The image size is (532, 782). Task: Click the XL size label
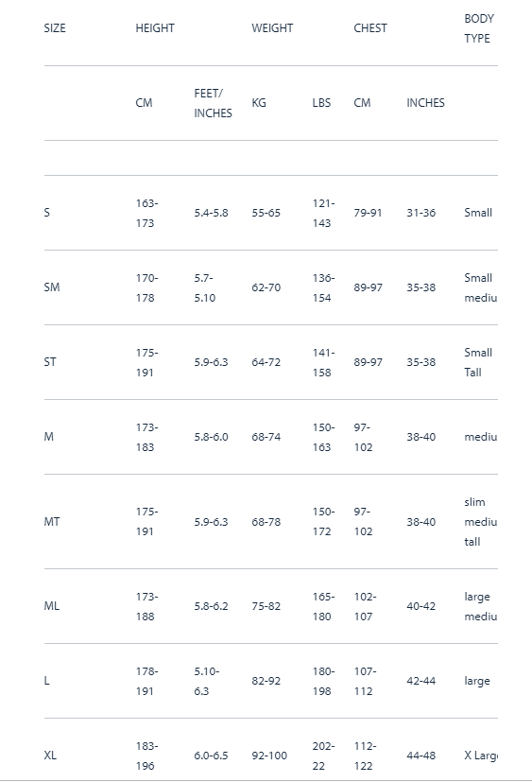tap(50, 756)
